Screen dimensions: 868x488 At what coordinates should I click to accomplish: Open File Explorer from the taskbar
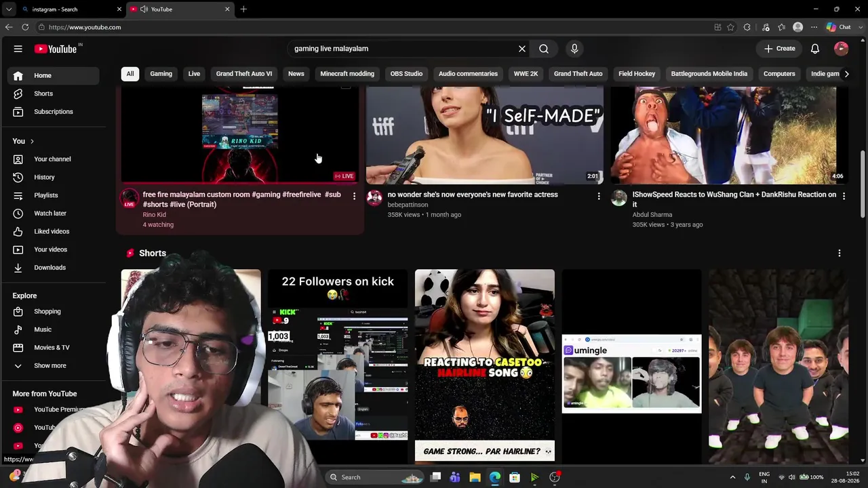pyautogui.click(x=475, y=477)
